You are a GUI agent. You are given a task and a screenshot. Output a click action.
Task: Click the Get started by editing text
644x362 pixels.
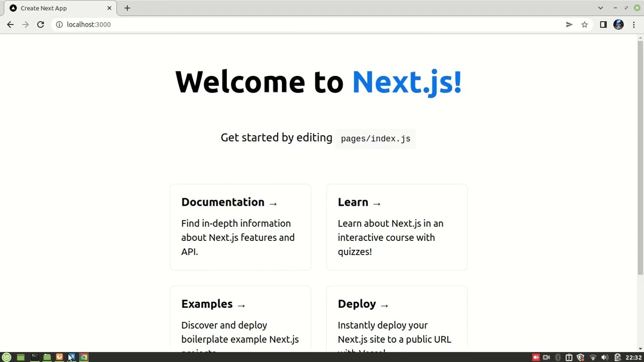276,138
